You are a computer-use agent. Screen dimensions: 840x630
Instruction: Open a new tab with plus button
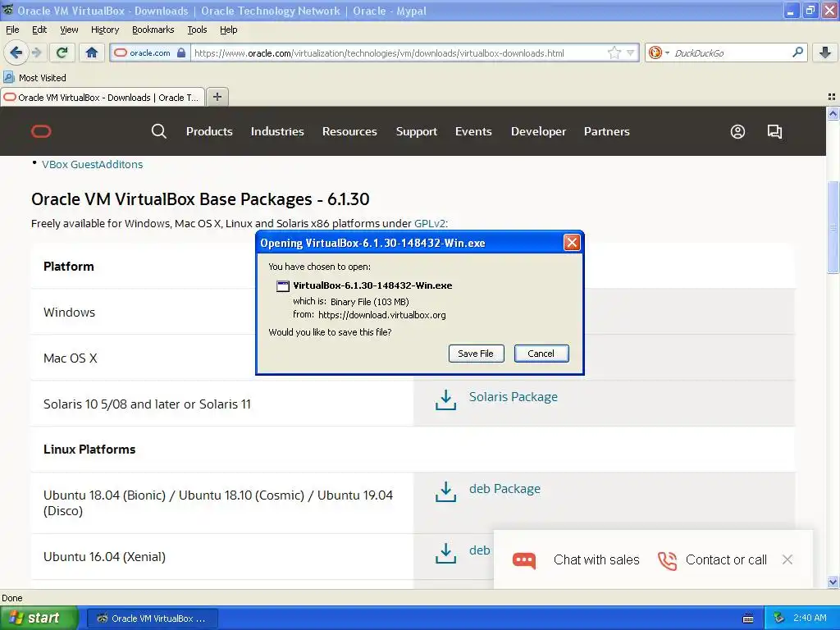217,97
